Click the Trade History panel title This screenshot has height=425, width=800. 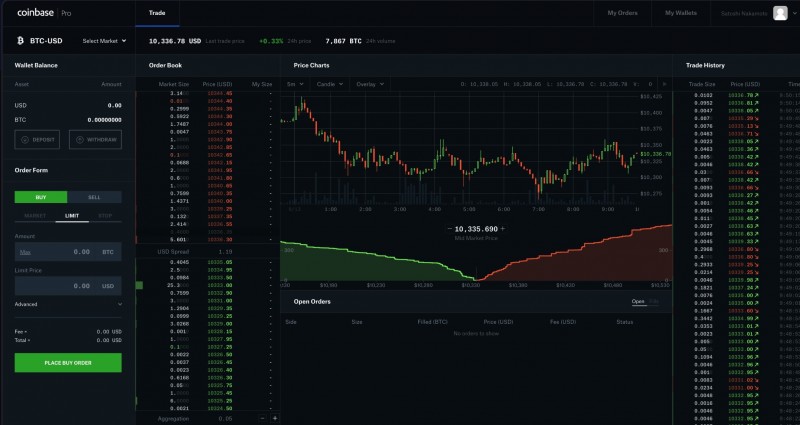coord(705,65)
